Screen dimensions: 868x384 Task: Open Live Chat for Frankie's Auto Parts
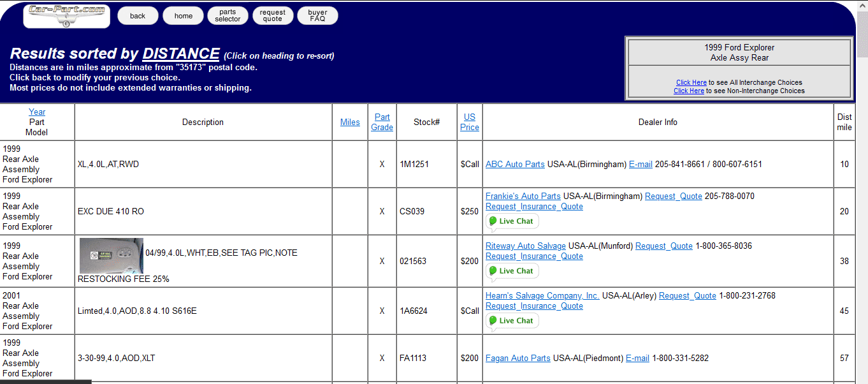512,221
